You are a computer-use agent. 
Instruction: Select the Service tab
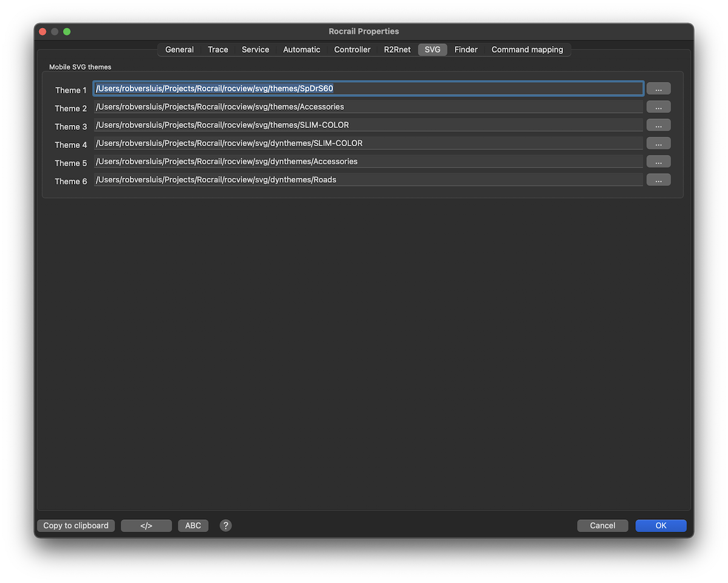(255, 50)
